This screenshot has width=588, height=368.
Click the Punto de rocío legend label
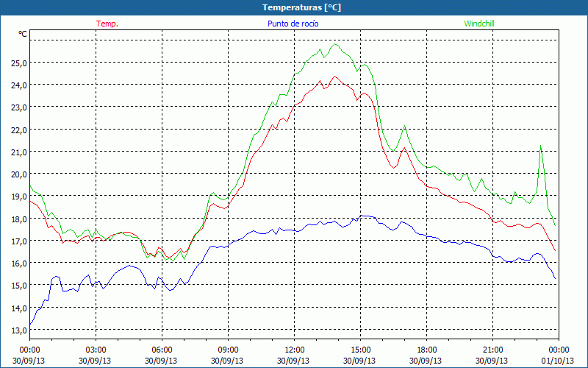click(293, 24)
